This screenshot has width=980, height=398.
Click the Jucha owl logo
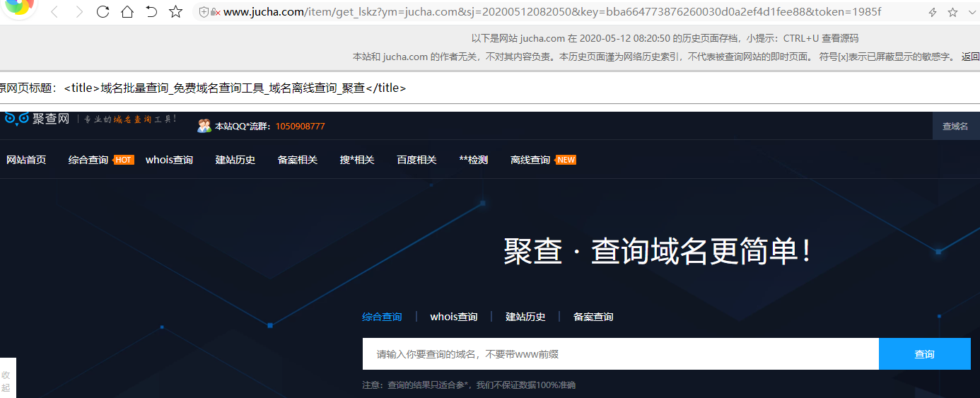coord(17,119)
